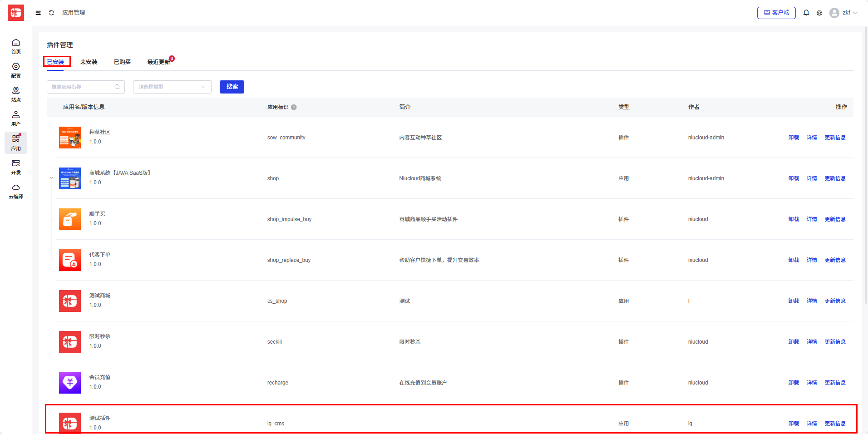The image size is (868, 434).
Task: Switch to the 最近更新 tab
Action: point(158,62)
